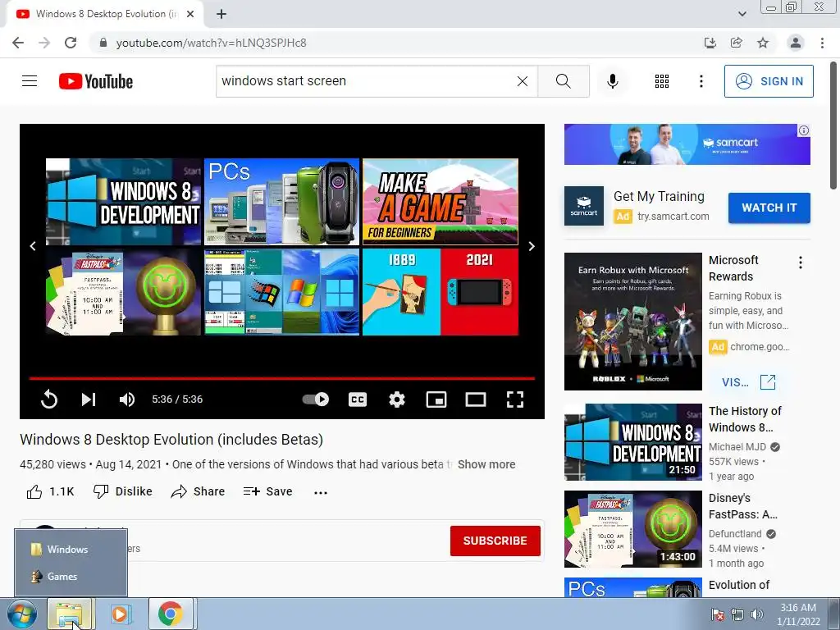Open try.samcart.com ad link

tap(673, 216)
